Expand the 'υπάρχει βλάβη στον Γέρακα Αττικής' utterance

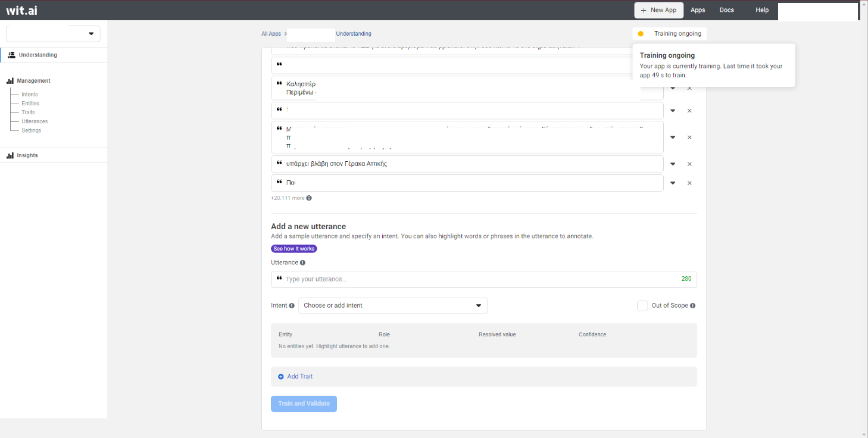[x=673, y=164]
